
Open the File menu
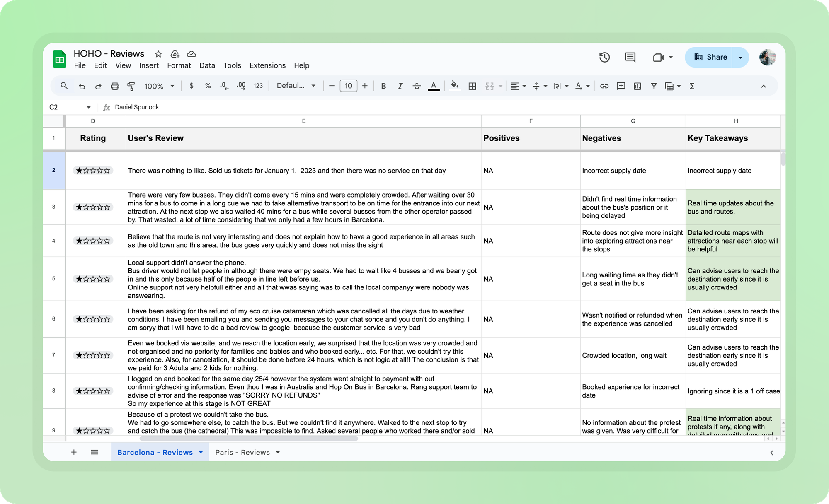[x=80, y=65]
